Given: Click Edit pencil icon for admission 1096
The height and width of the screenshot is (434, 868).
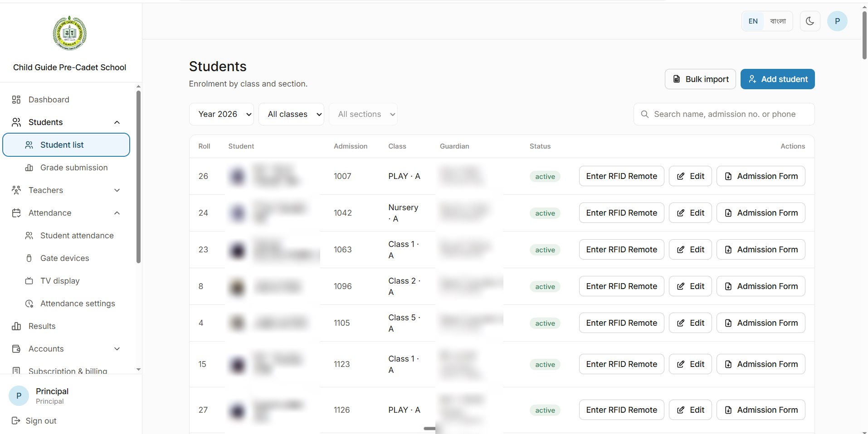Looking at the screenshot, I should (x=681, y=286).
